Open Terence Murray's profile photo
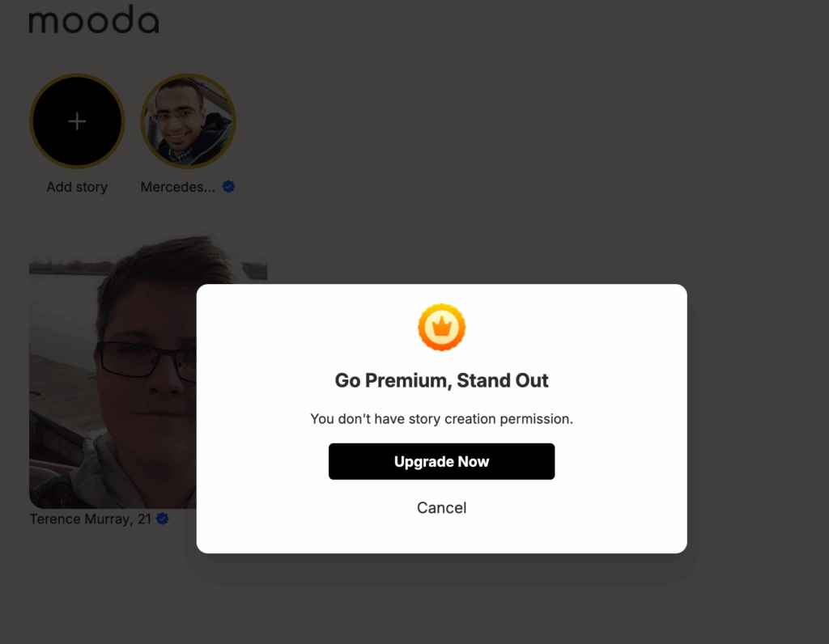Viewport: 829px width, 644px height. (x=113, y=359)
